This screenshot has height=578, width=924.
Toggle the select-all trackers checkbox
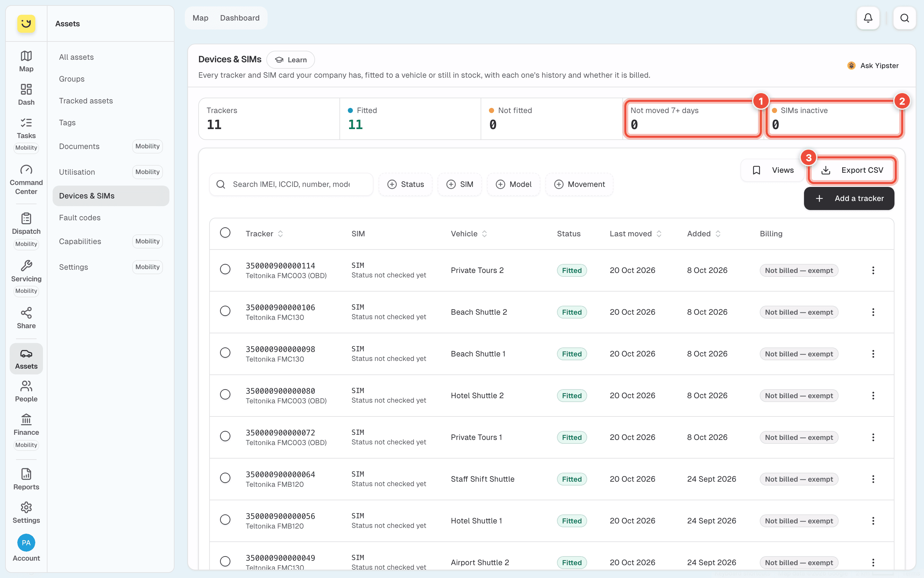225,233
